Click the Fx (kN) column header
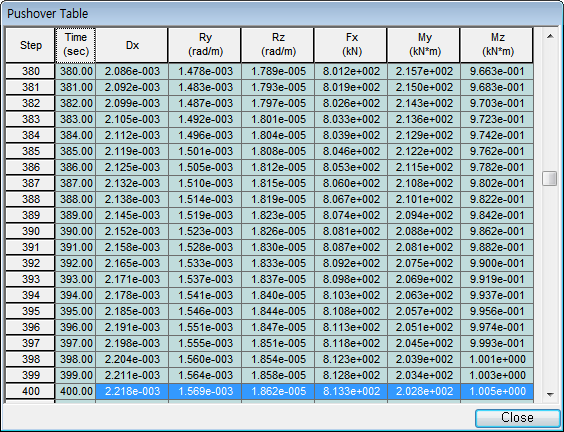564x432 pixels. tap(351, 45)
